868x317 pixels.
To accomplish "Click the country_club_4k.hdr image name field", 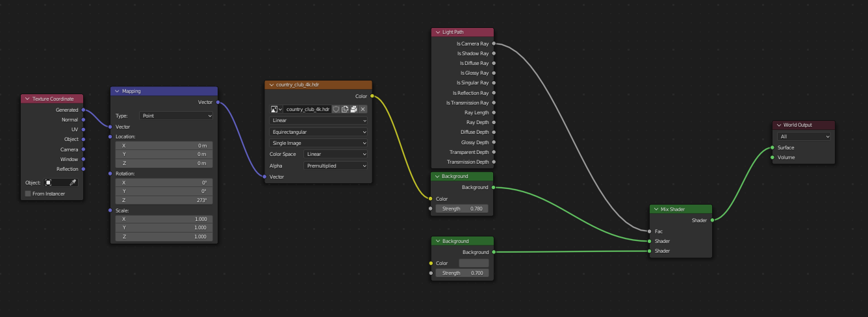I will pos(307,109).
